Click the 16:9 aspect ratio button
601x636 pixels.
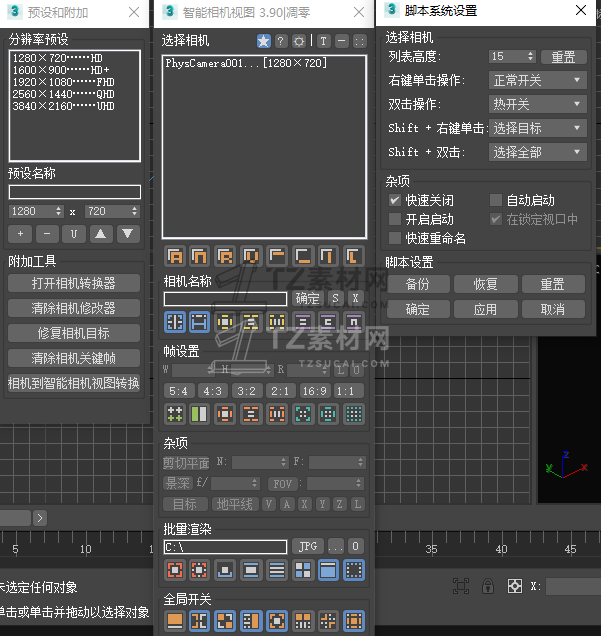(315, 391)
